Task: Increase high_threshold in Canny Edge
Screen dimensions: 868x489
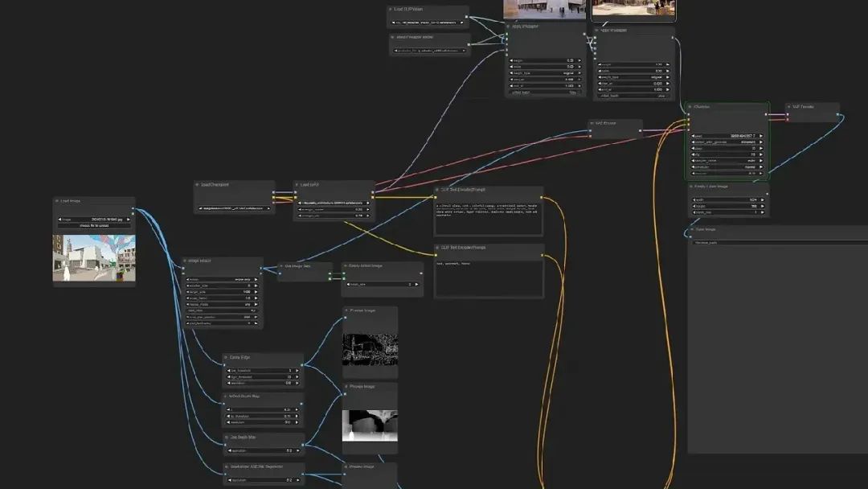Action: pos(297,376)
